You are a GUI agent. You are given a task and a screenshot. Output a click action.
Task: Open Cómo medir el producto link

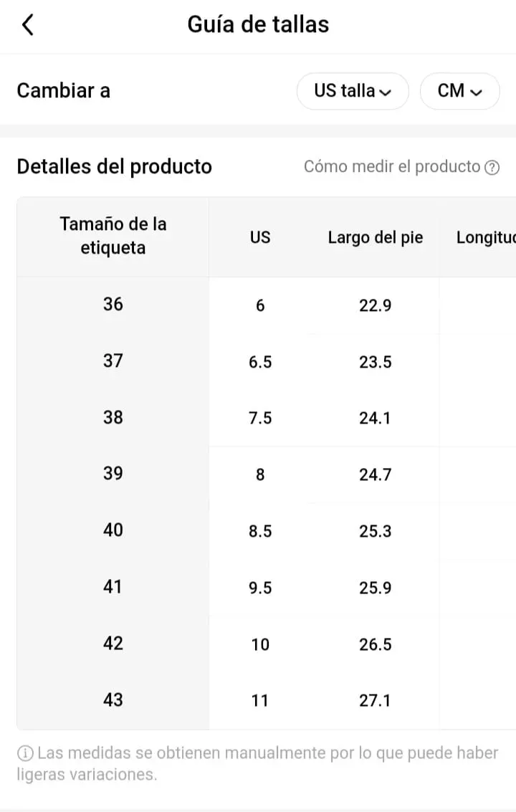point(391,167)
